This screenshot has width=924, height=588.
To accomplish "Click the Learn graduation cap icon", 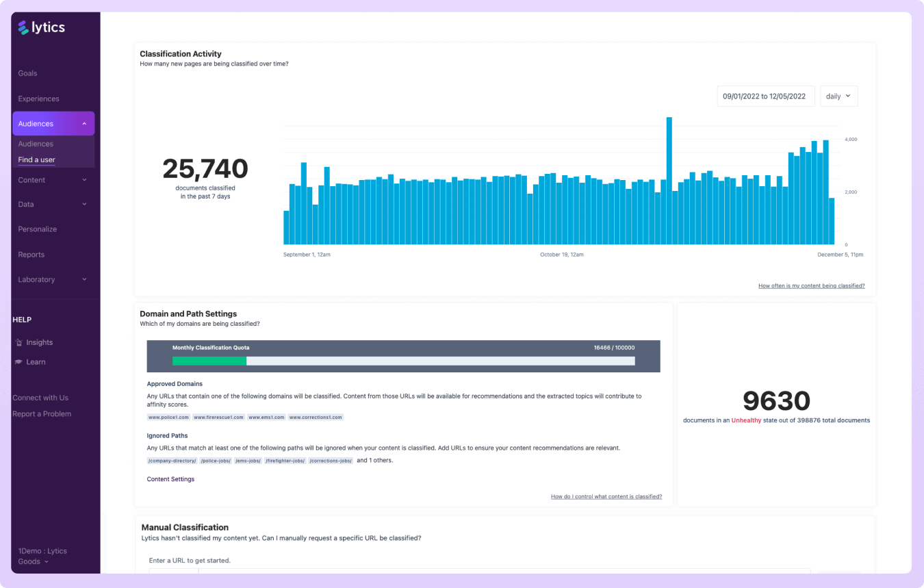I will [19, 362].
